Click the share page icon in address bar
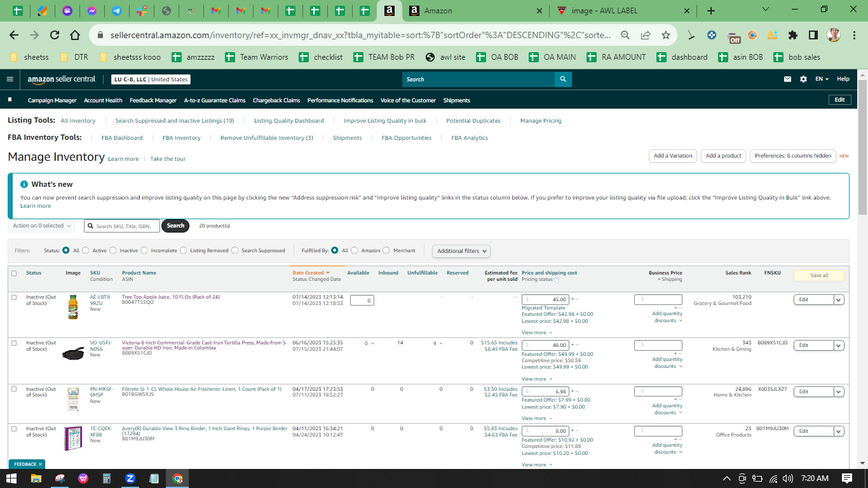The height and width of the screenshot is (488, 868). 646,35
